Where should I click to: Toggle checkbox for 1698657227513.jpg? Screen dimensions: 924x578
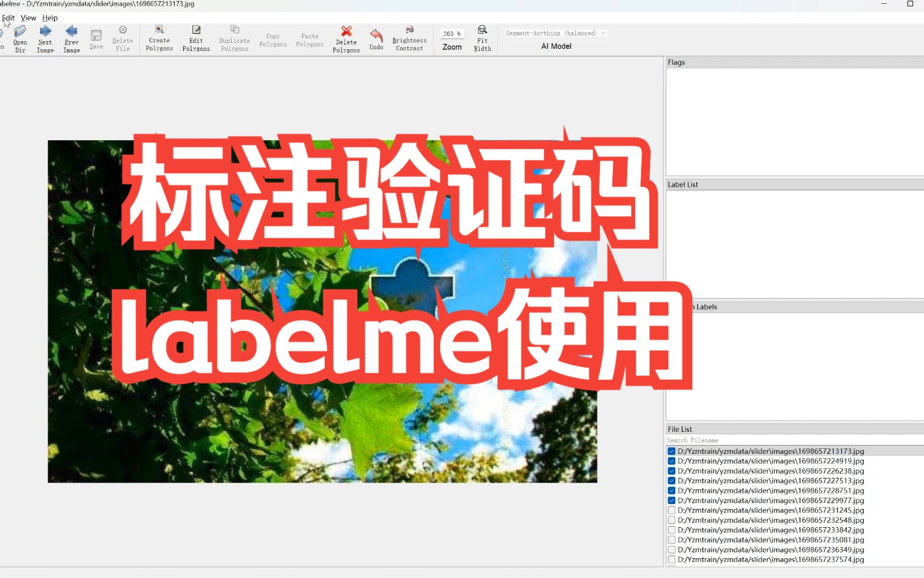[672, 481]
